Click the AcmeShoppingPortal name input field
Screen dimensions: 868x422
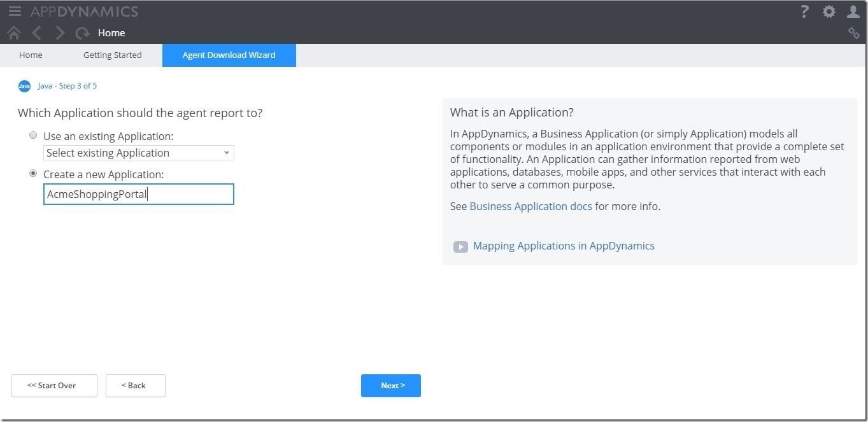pyautogui.click(x=139, y=194)
